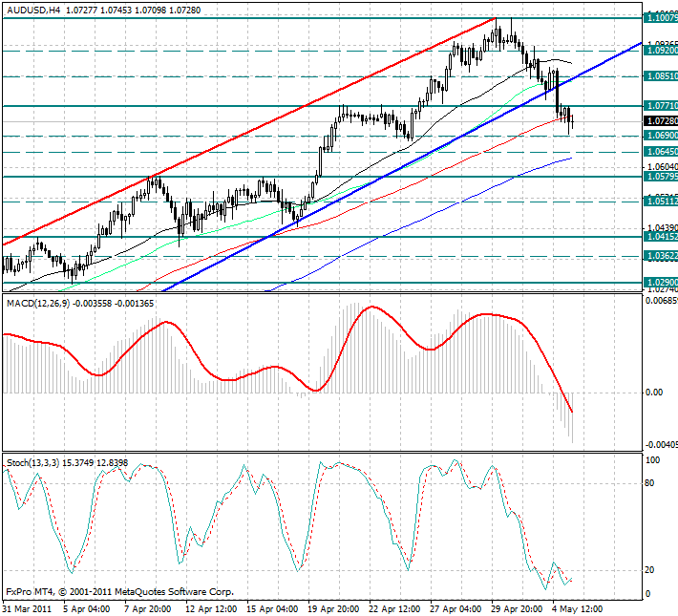
Task: Select the 1.0511 price level label
Action: pyautogui.click(x=661, y=202)
